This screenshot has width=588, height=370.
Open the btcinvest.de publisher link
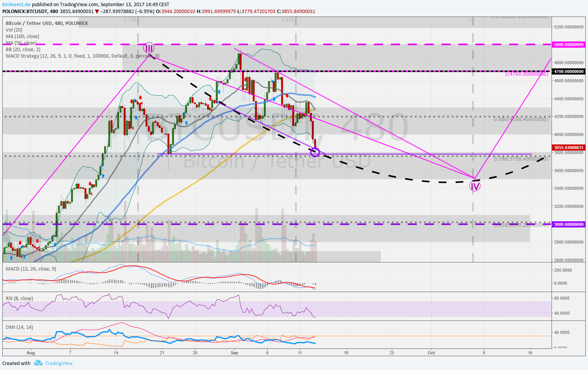17,5
